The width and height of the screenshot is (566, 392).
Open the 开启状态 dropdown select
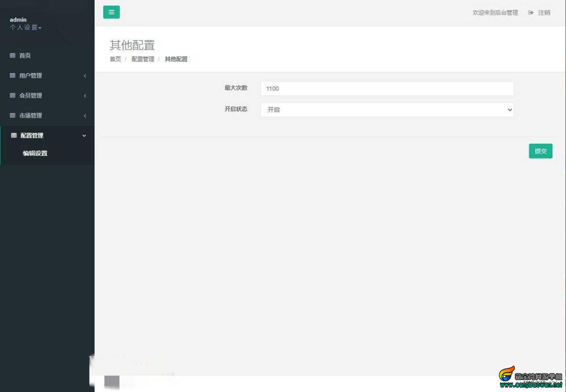(x=387, y=110)
